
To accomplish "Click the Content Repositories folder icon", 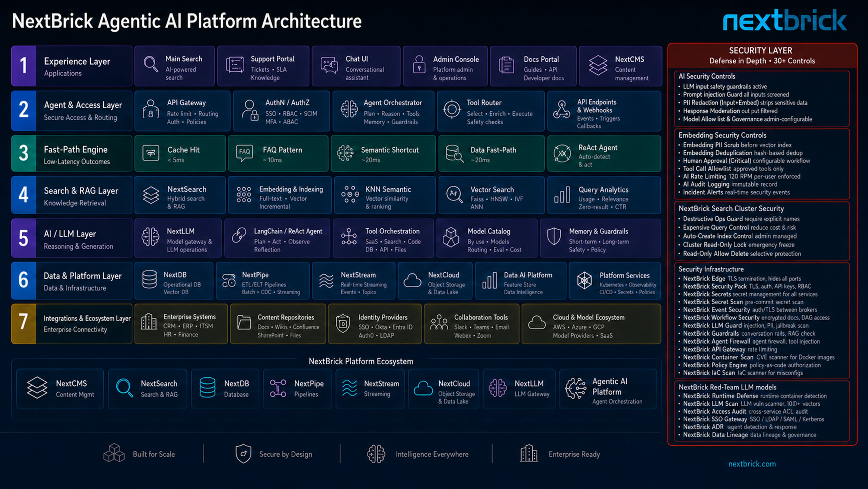I will pyautogui.click(x=244, y=322).
